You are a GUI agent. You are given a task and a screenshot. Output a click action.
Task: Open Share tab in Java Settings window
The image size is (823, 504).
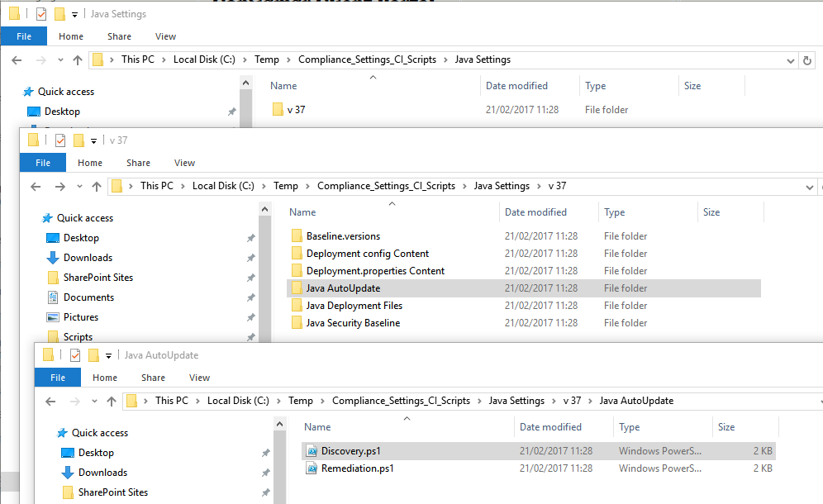pos(119,36)
